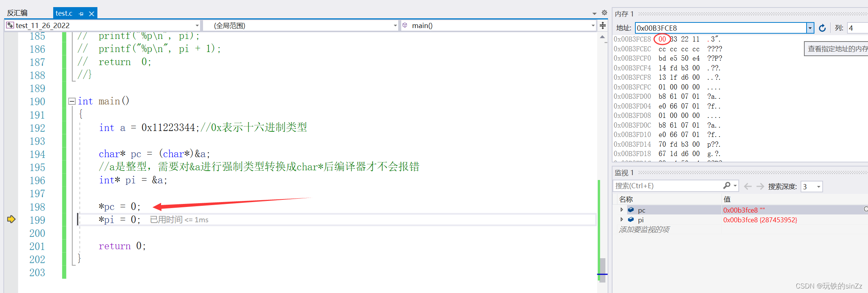Click the watch search back arrow

click(748, 186)
